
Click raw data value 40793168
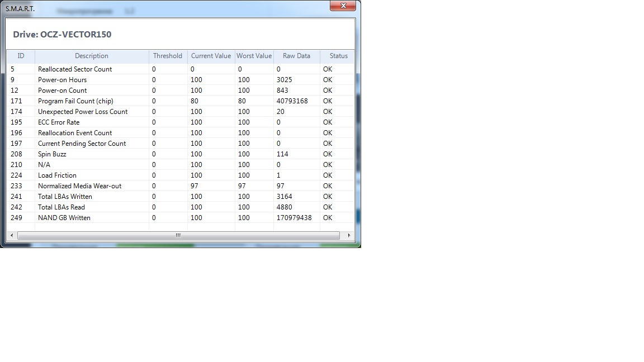pyautogui.click(x=292, y=101)
